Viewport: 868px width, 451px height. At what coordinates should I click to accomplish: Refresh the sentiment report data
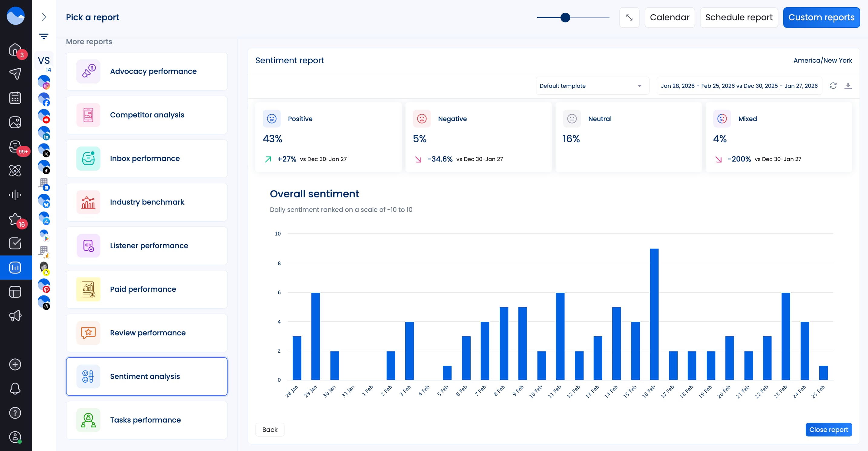[x=833, y=86]
